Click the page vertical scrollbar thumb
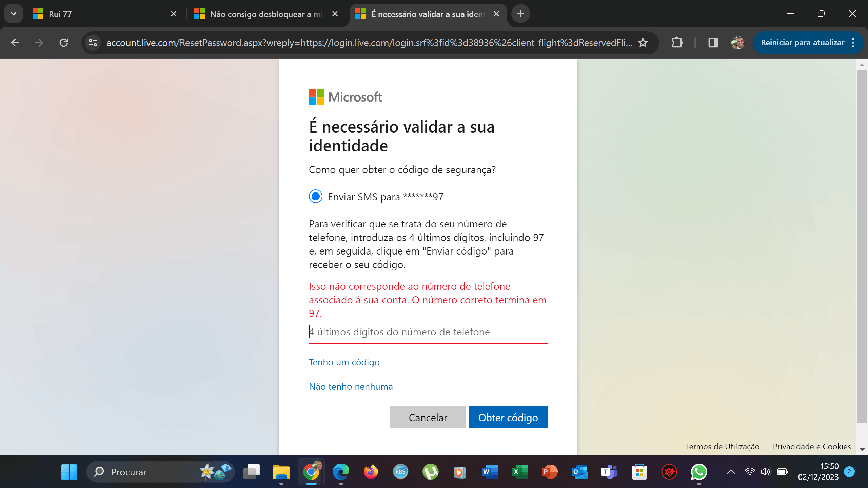The width and height of the screenshot is (868, 488). (862, 246)
